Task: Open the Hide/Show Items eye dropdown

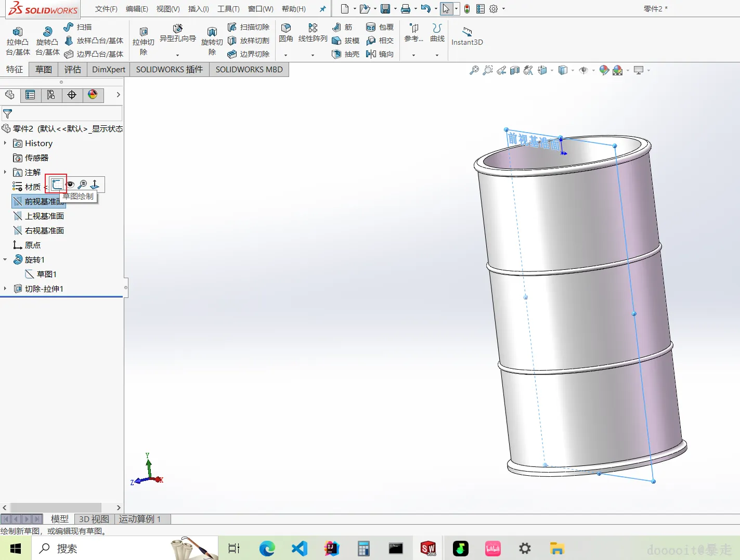Action: pos(584,70)
